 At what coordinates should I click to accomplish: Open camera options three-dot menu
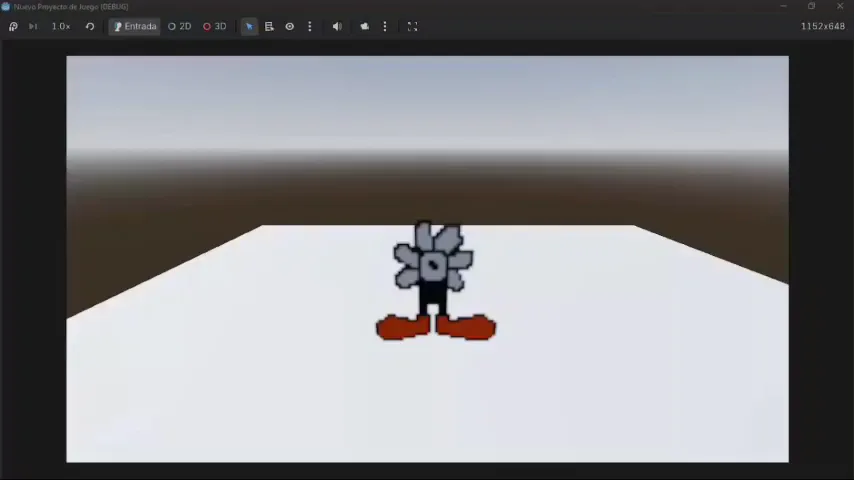[x=385, y=26]
